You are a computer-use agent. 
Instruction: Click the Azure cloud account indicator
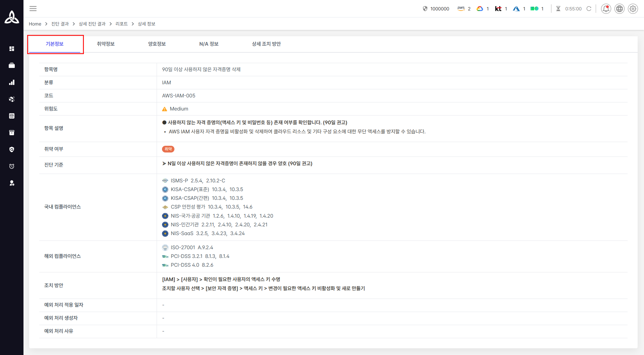click(x=519, y=9)
